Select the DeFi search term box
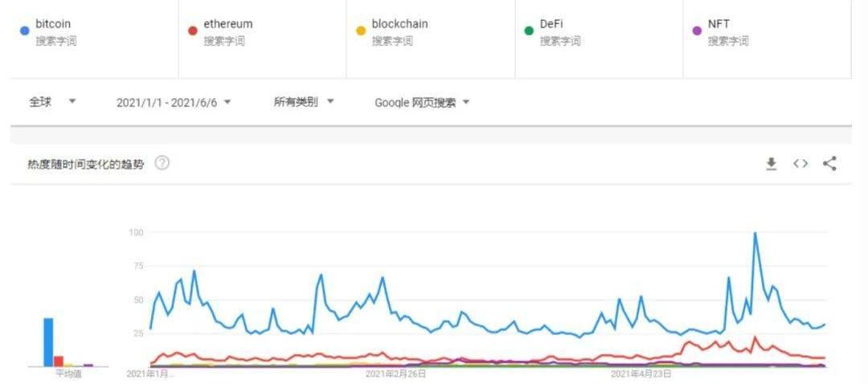 pos(599,39)
